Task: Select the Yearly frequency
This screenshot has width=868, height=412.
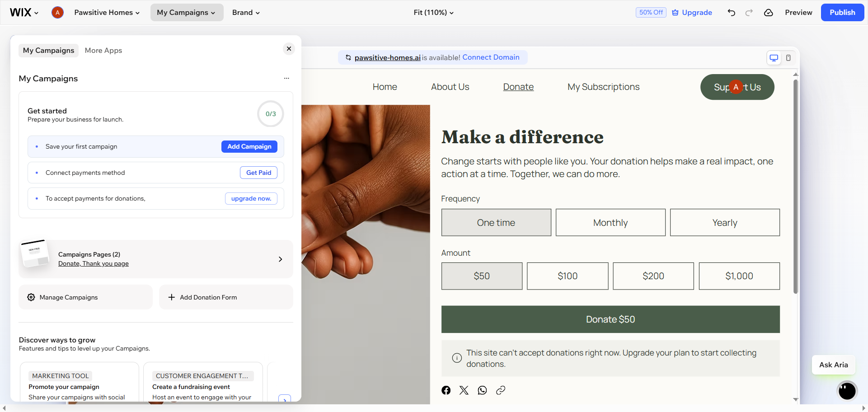Action: pos(725,222)
